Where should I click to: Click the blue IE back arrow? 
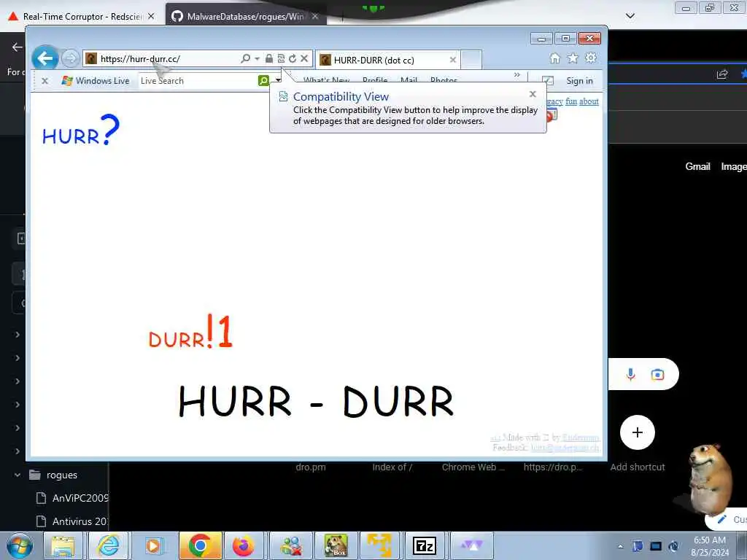click(45, 58)
